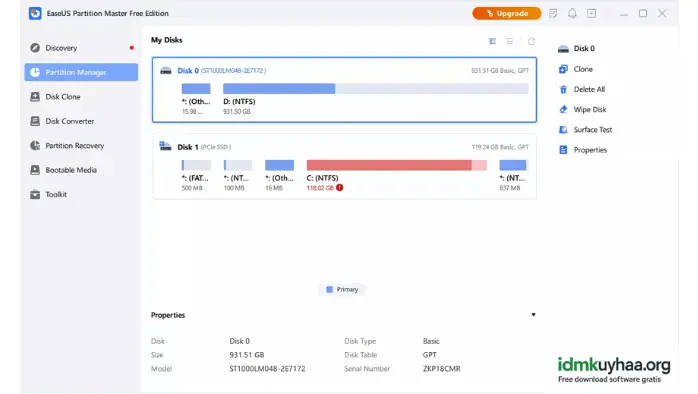Screen dimensions: 698x394
Task: Click the 118.02 GB red size label
Action: [320, 188]
